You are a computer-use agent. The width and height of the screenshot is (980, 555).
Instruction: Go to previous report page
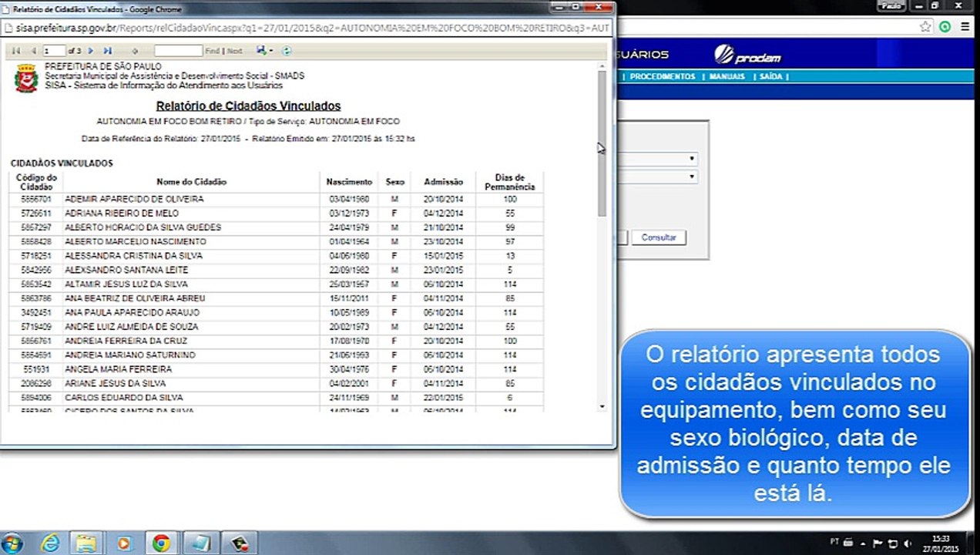pos(33,51)
